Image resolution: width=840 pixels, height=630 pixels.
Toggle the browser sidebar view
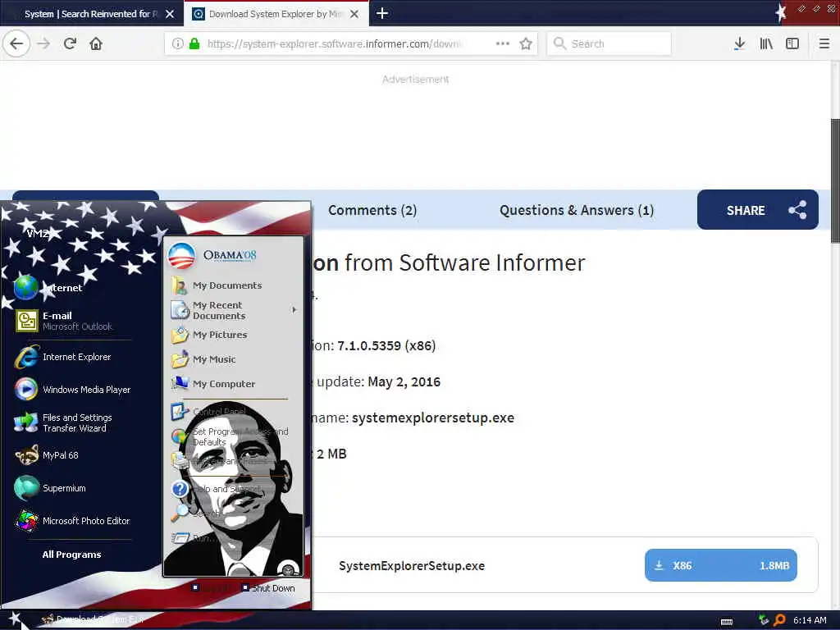pos(792,43)
